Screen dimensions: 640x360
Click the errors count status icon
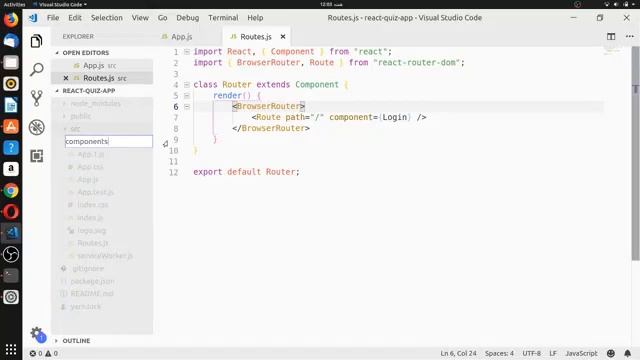tap(36, 353)
